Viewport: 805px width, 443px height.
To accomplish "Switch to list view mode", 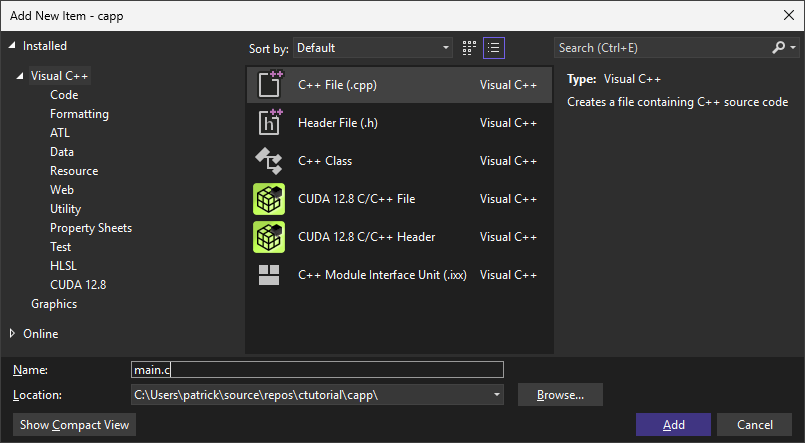I will click(x=493, y=48).
